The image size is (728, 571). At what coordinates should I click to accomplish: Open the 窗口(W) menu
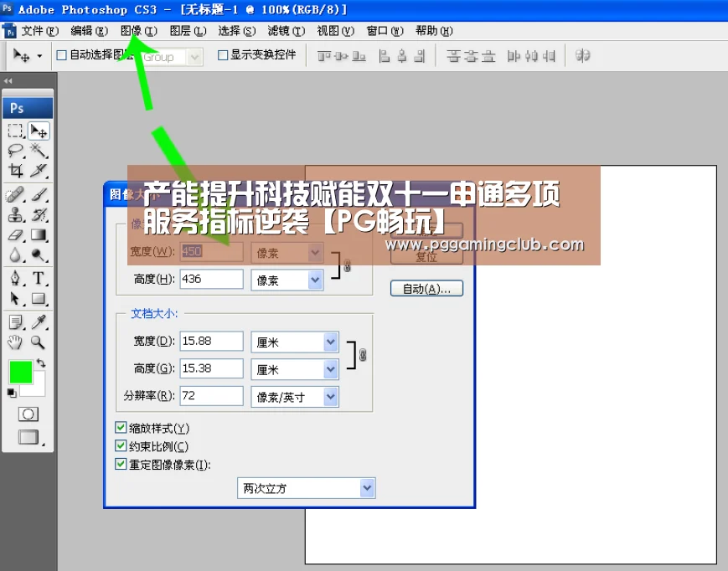click(x=385, y=31)
